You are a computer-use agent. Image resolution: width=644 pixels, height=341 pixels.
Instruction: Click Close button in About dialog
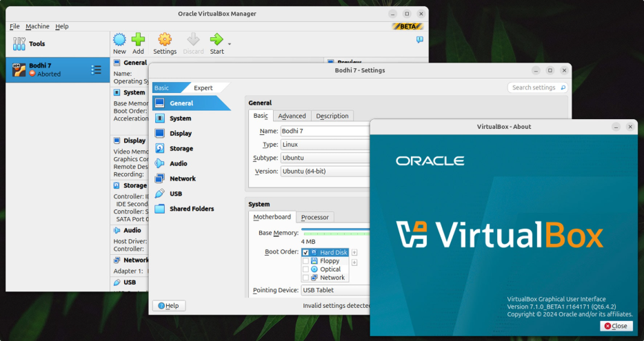(616, 326)
